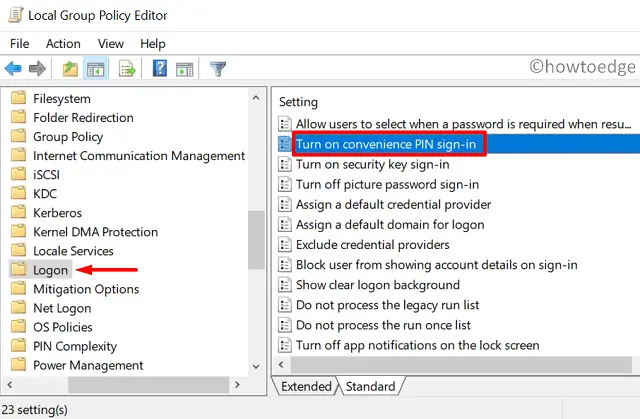Select Net Logon in the tree
Screen dimensions: 640x419
[x=62, y=308]
